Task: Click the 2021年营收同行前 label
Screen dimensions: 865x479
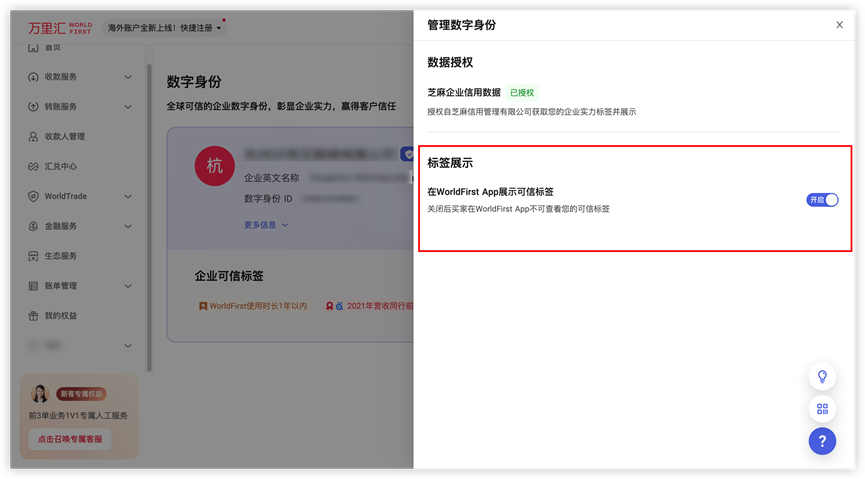Action: [x=369, y=306]
